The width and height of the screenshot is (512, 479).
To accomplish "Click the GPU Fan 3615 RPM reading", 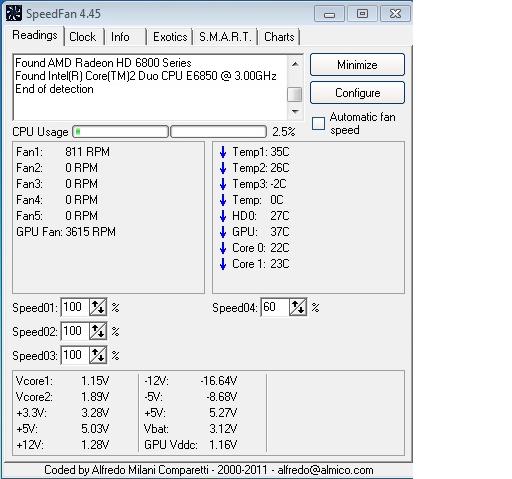I will pos(66,232).
